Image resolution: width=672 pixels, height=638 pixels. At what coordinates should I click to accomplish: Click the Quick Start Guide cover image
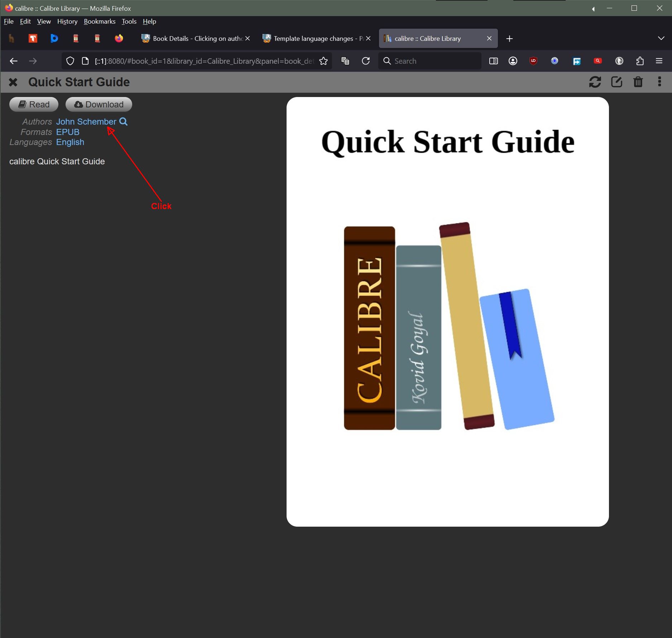(x=447, y=311)
